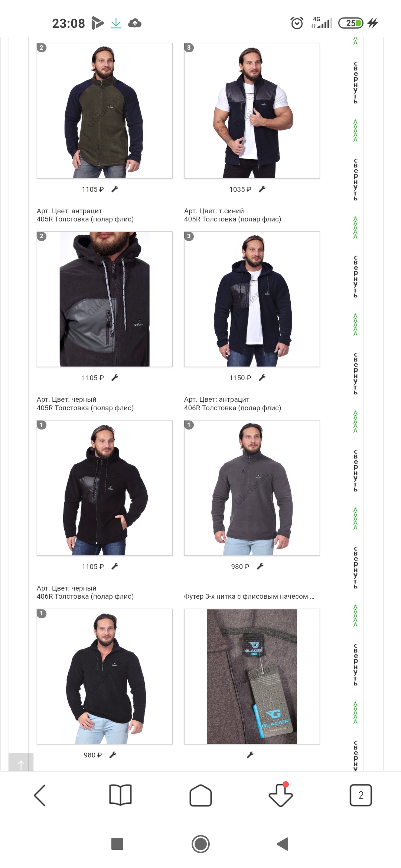
Task: Open grey half-zip pullover thumbnail
Action: pos(252,488)
